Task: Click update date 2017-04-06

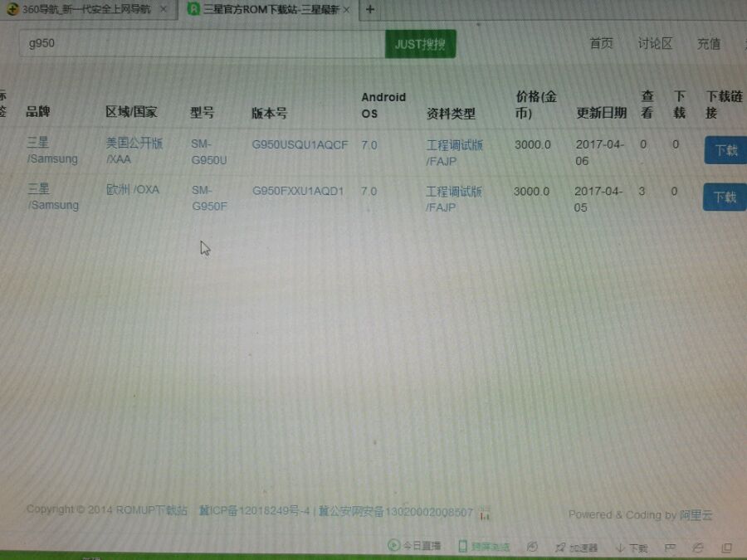Action: coord(599,153)
